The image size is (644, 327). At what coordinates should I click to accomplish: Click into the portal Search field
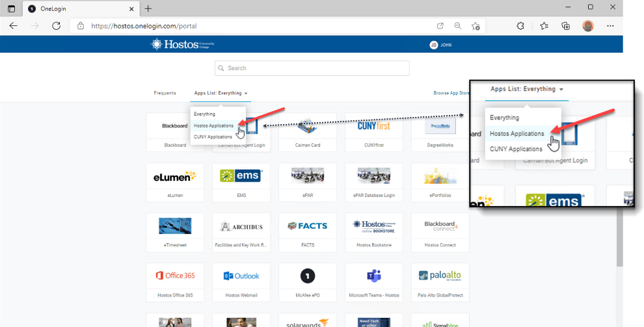[x=312, y=68]
